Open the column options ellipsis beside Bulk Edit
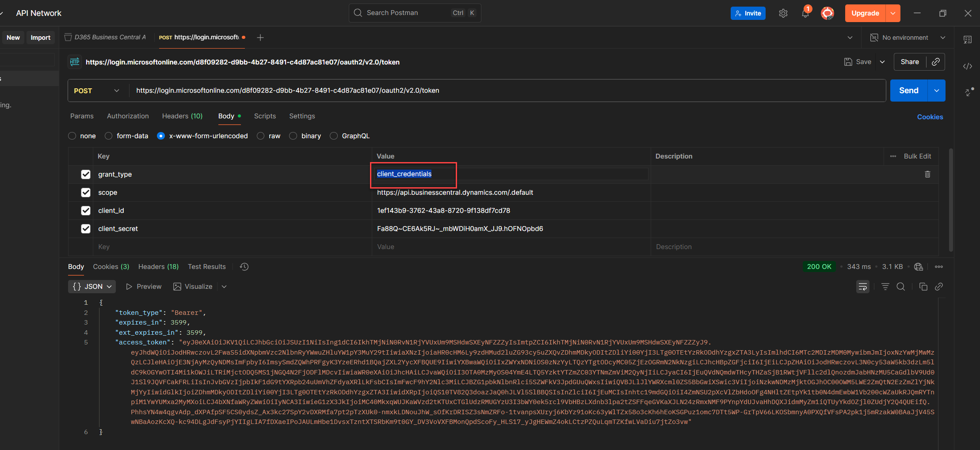This screenshot has width=980, height=450. click(893, 156)
